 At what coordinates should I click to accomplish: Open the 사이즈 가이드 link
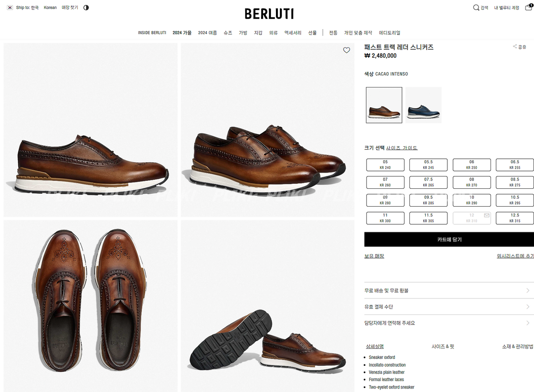pyautogui.click(x=401, y=148)
